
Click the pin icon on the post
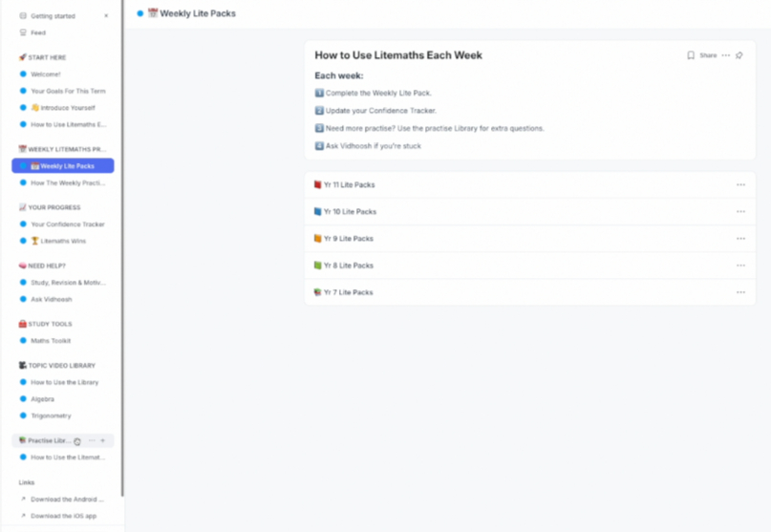click(x=739, y=55)
